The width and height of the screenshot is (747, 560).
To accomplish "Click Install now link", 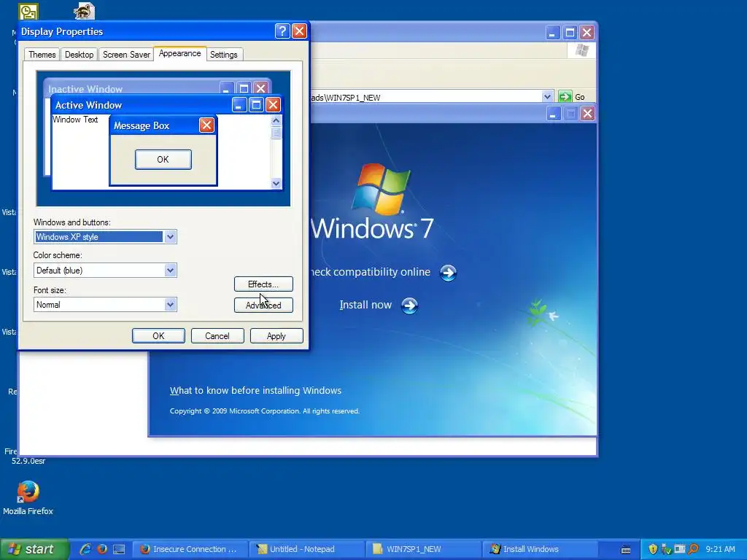I will [365, 305].
